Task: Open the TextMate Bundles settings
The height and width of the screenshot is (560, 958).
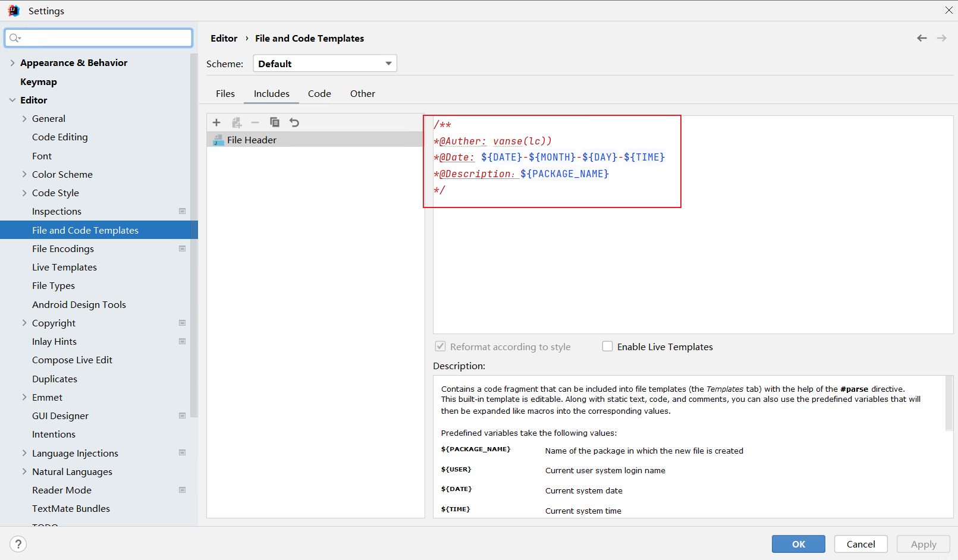Action: 71,508
